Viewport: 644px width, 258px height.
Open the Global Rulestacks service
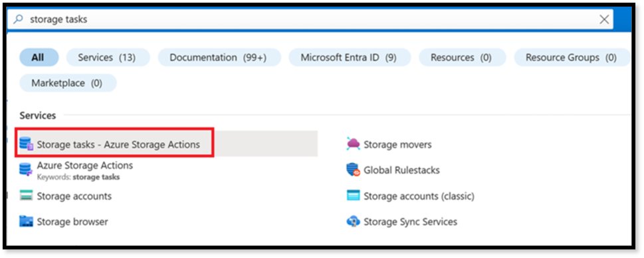(x=401, y=170)
